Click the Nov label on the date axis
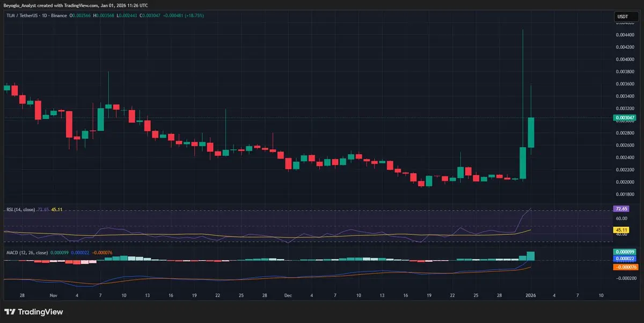Viewport: 644px width, 323px height. [53, 296]
